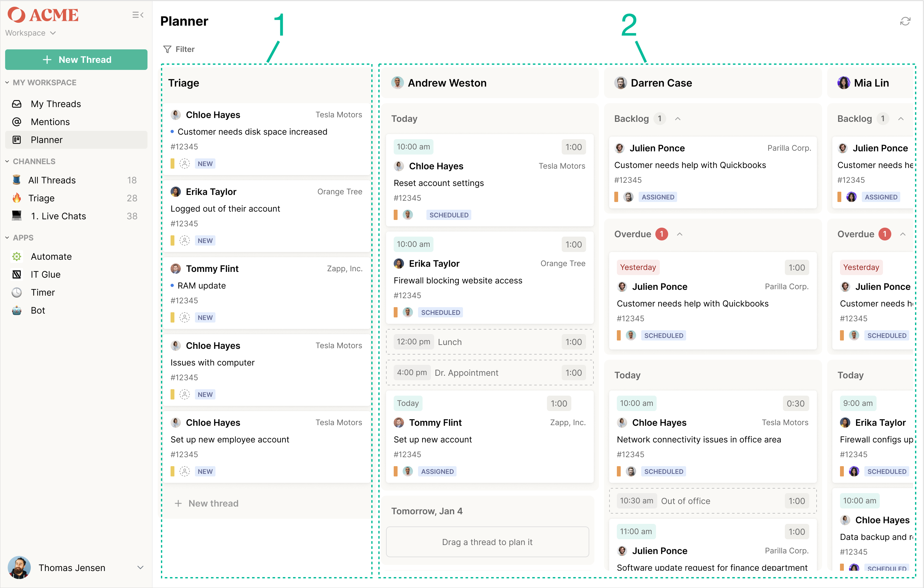Click SCHEDULED tag on Reset account settings

449,215
